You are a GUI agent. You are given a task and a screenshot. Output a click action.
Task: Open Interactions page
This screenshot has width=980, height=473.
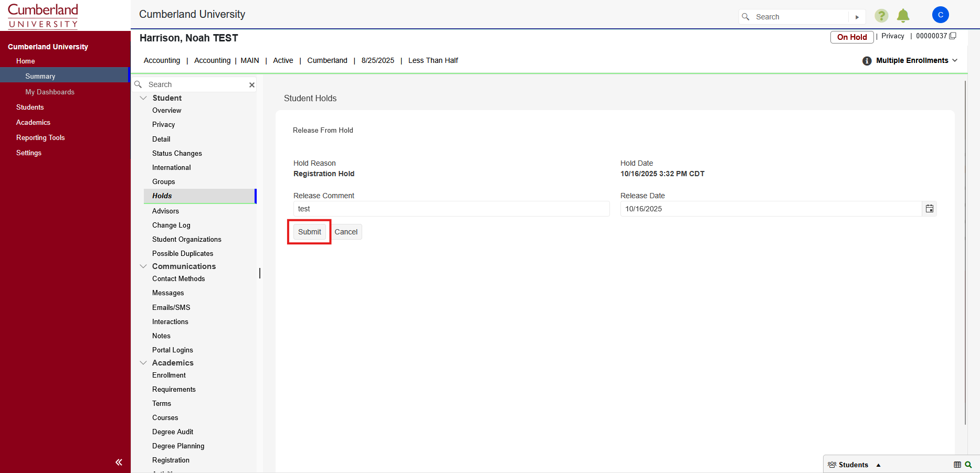tap(170, 321)
